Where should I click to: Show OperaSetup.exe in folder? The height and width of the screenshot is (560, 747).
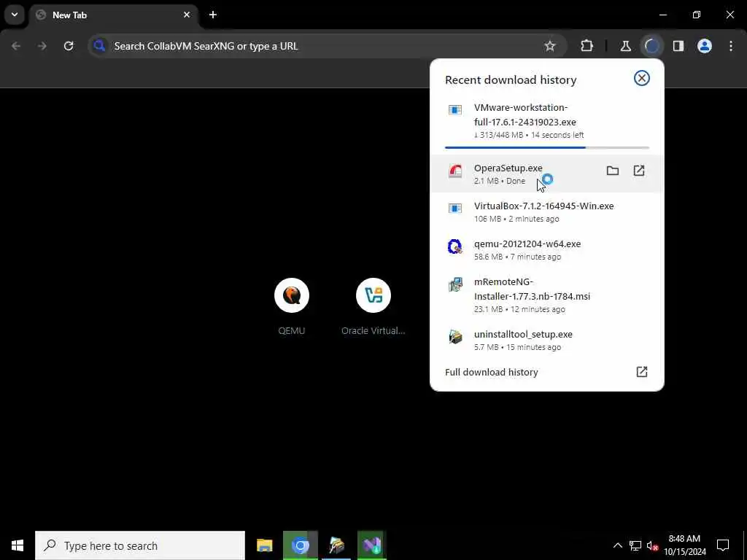point(613,171)
